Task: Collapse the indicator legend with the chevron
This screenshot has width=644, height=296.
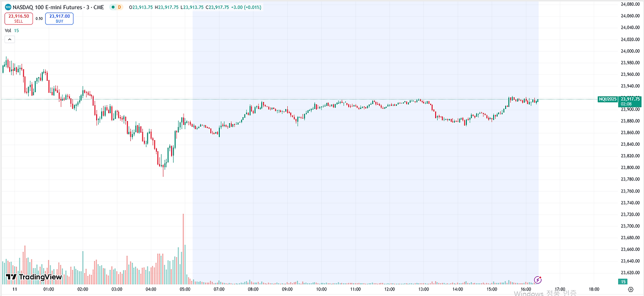Action: point(9,39)
